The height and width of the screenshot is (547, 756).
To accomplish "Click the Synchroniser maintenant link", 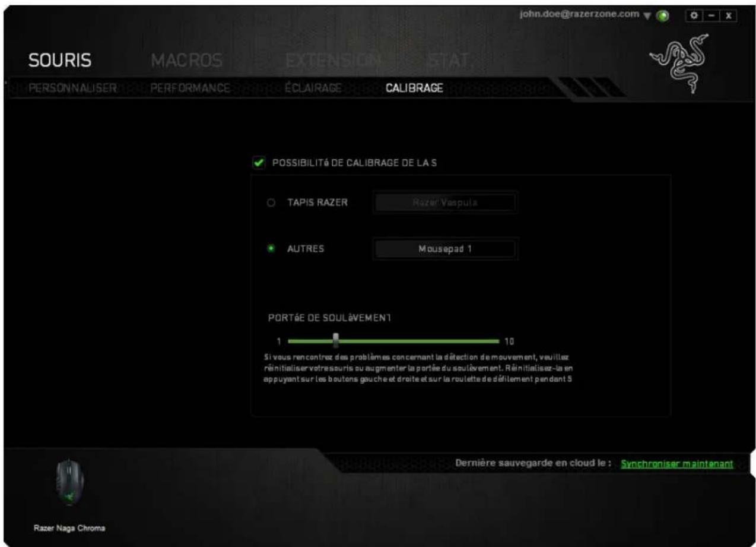I will click(676, 464).
